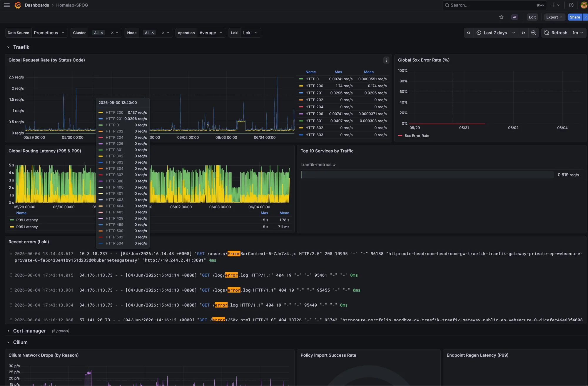Viewport: 588px width, 386px height.
Task: Remove the All tag in Cluster filter
Action: (x=102, y=33)
